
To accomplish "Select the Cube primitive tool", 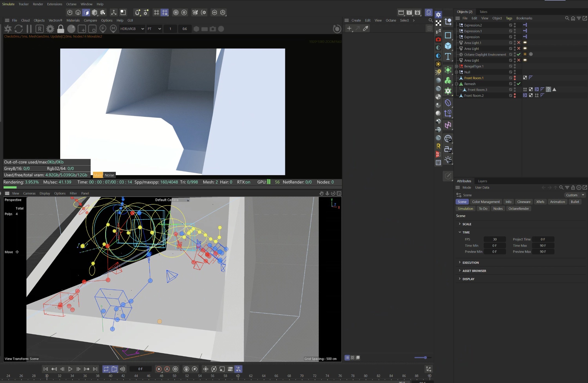I will click(x=448, y=46).
